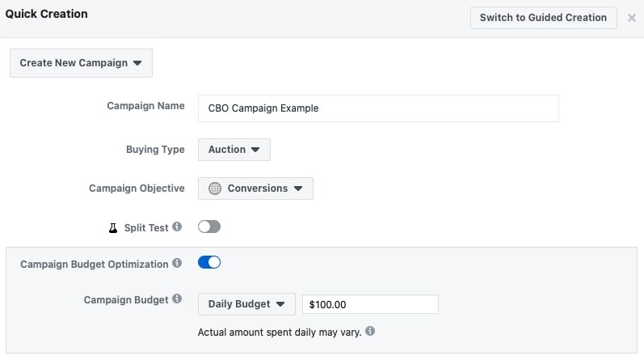The image size is (644, 360).
Task: Turn off Campaign Budget Optimization toggle
Action: 209,262
